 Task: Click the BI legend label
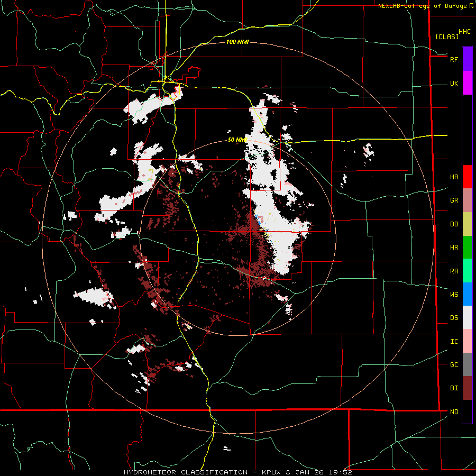[454, 388]
